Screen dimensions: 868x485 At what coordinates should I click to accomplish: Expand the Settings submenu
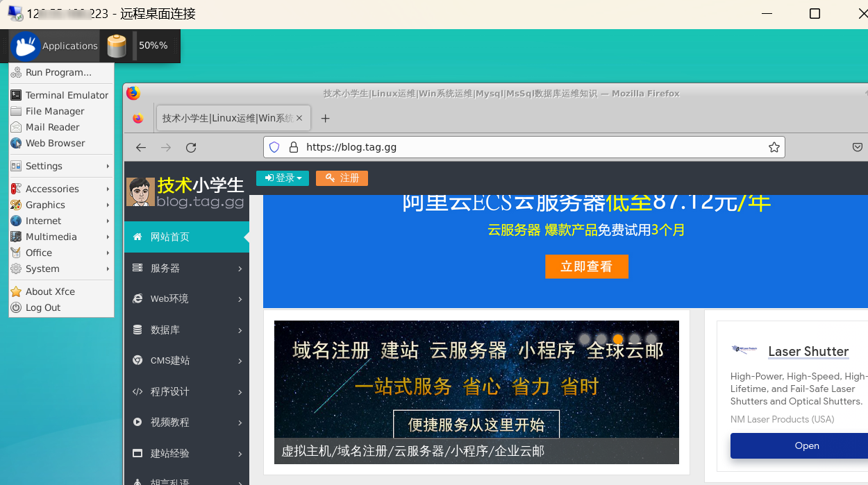tap(44, 166)
